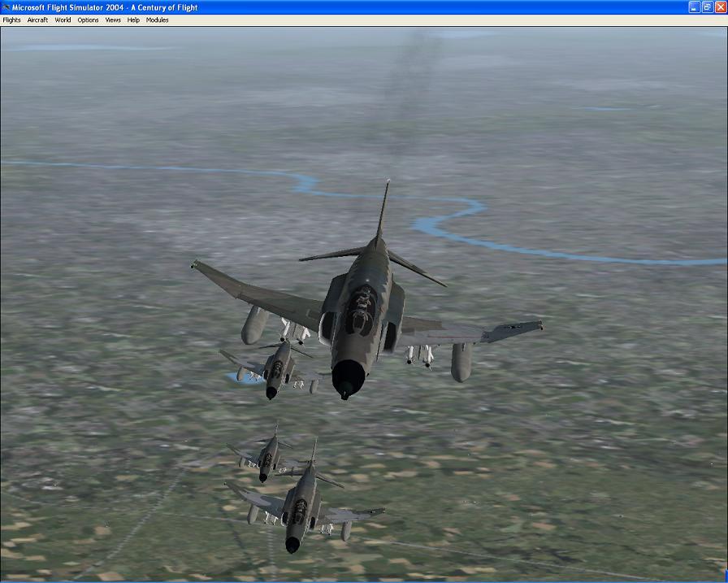Open the World menu
Screen dimensions: 728x583
[x=63, y=20]
